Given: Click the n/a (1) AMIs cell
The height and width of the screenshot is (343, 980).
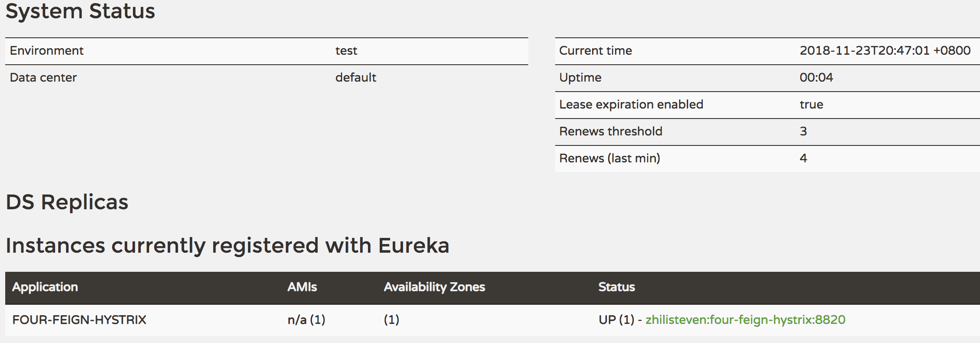Looking at the screenshot, I should click(306, 320).
